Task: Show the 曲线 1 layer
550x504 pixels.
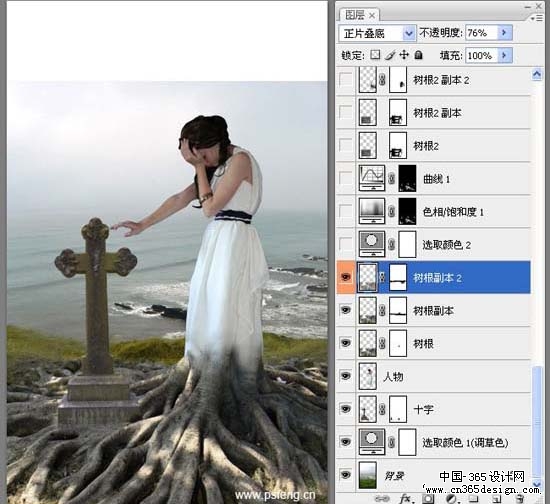Action: click(x=346, y=179)
